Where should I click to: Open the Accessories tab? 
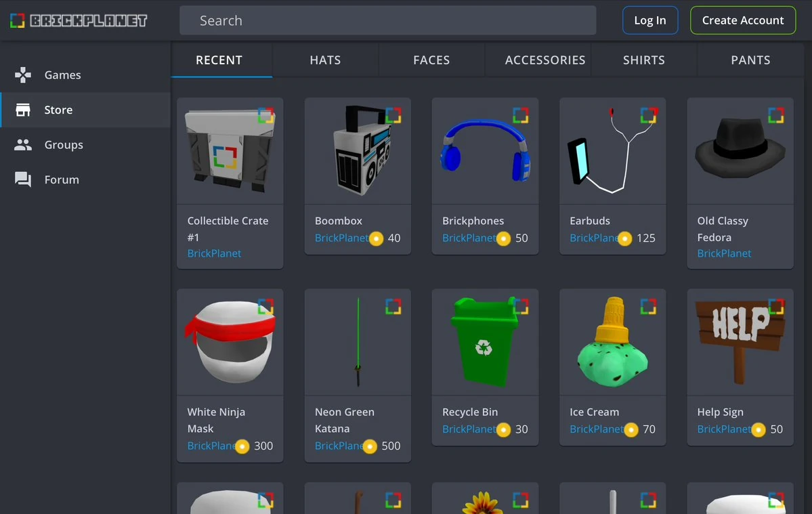[x=544, y=60]
